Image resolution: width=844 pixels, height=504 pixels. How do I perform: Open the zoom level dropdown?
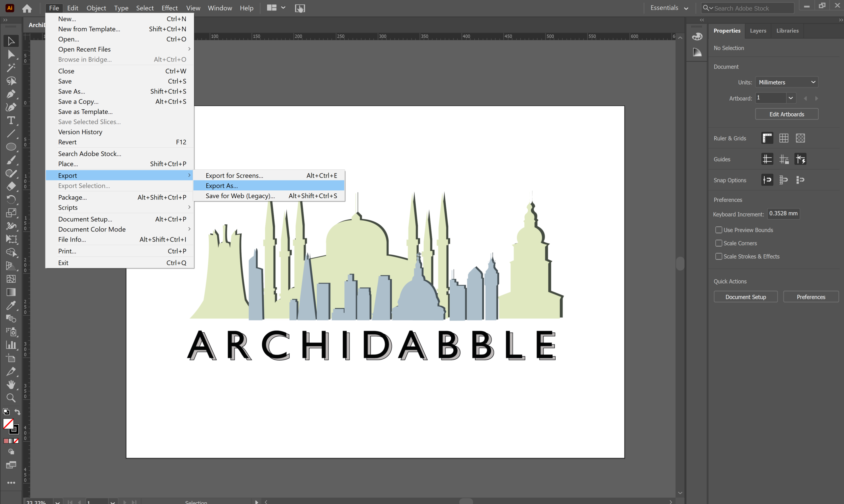coord(57,502)
